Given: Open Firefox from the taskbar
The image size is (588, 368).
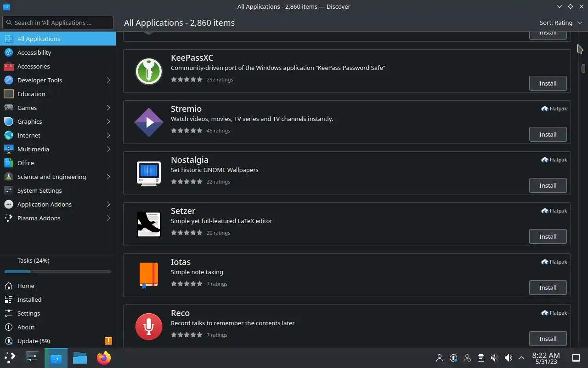Looking at the screenshot, I should point(104,357).
